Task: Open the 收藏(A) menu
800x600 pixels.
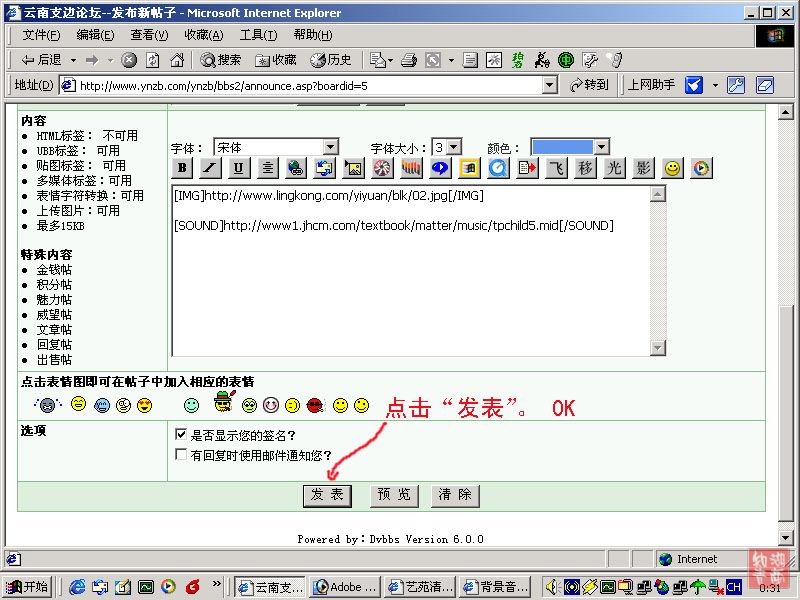Action: pos(203,35)
